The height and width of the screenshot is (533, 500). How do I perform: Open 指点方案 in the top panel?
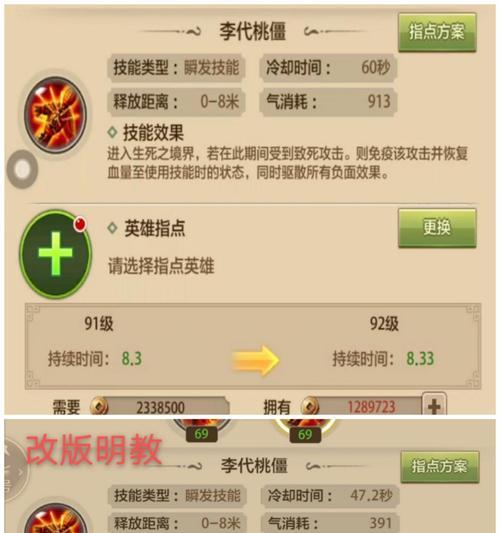[437, 32]
